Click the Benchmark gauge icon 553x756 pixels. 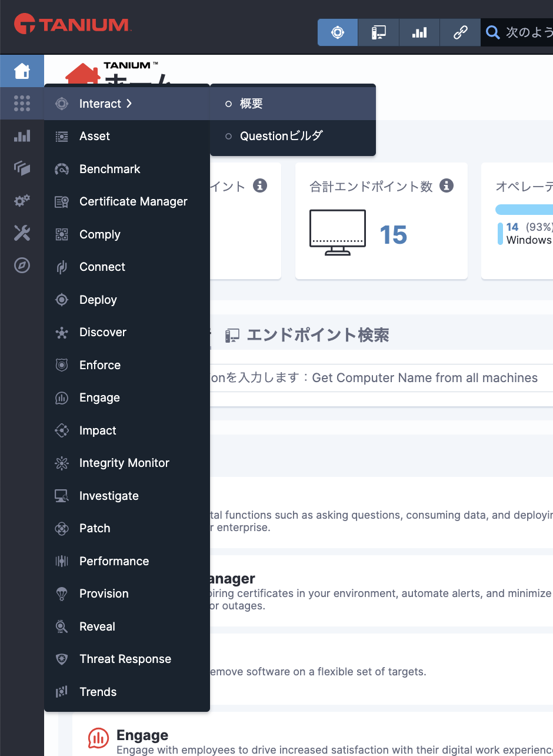coord(62,169)
